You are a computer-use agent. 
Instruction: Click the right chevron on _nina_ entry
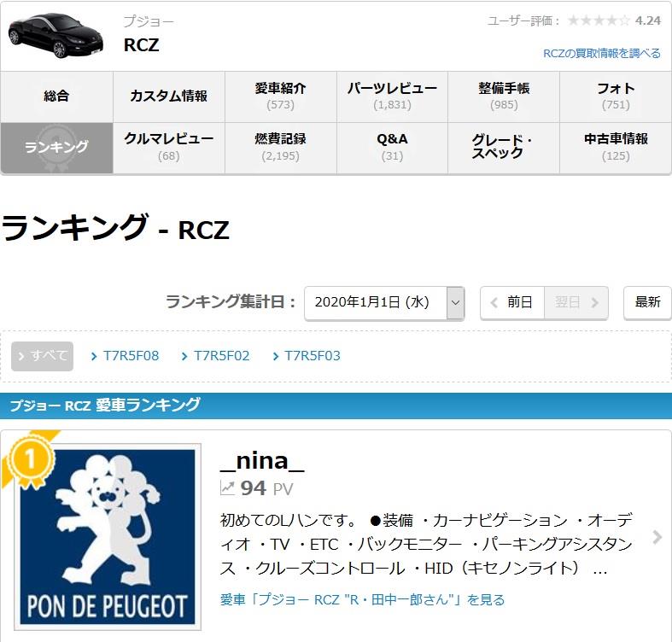tap(657, 537)
